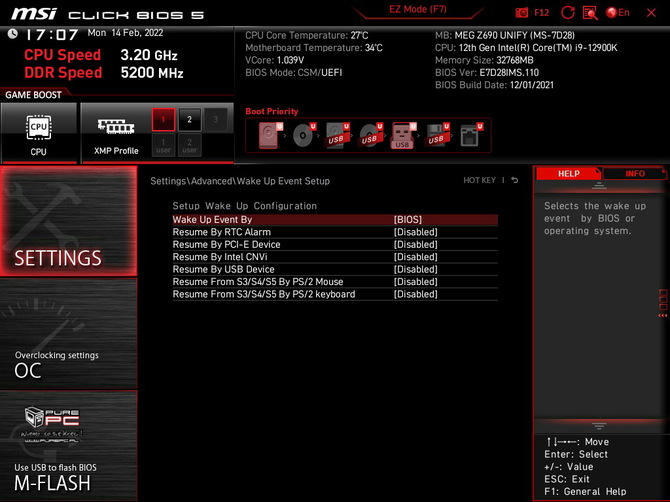
Task: Click the DDR Speed 5200 MHz value
Action: pos(152,73)
